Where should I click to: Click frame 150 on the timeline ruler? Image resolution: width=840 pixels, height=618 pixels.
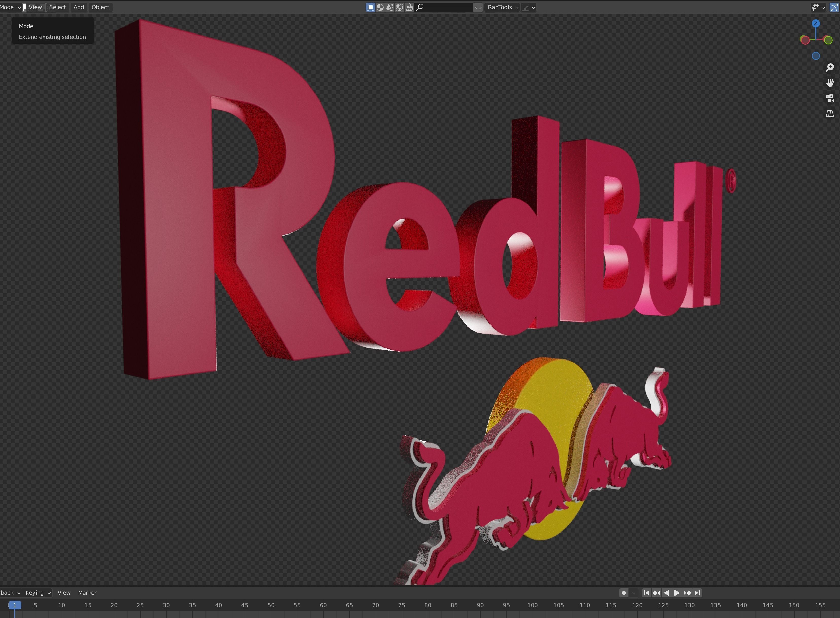[x=794, y=605]
